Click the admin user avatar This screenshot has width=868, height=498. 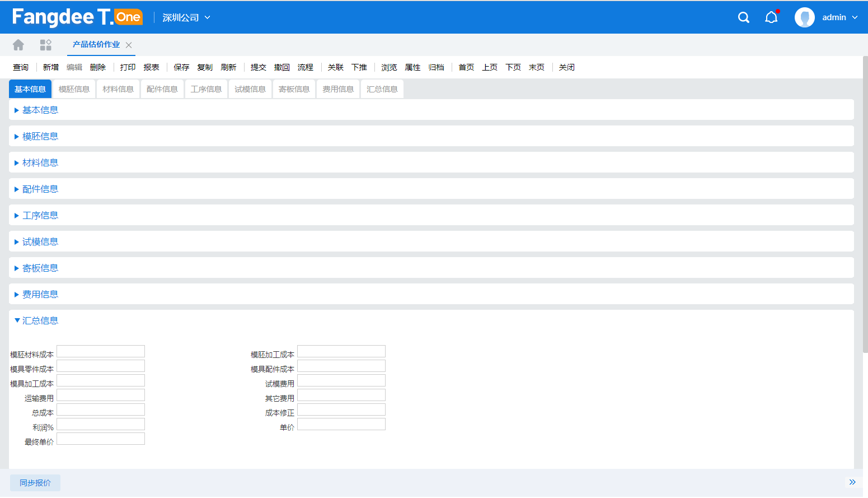pyautogui.click(x=804, y=17)
